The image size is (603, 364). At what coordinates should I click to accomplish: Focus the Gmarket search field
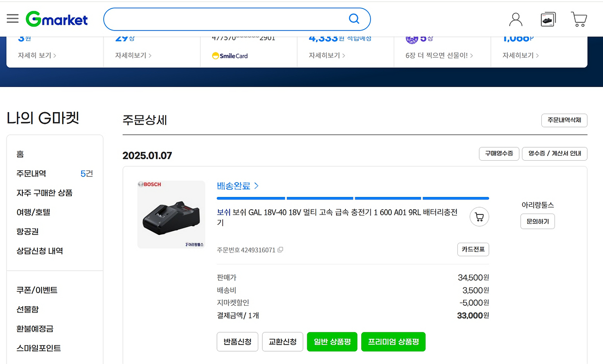point(237,19)
